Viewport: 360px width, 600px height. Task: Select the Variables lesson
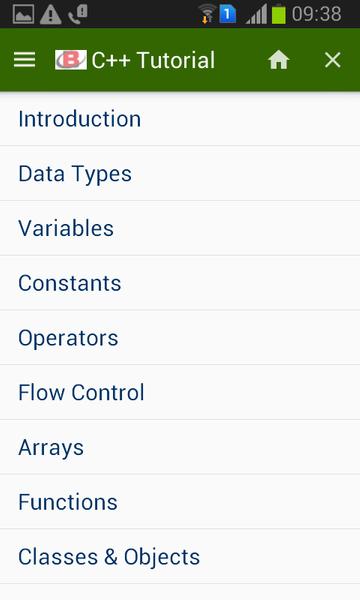coord(180,228)
